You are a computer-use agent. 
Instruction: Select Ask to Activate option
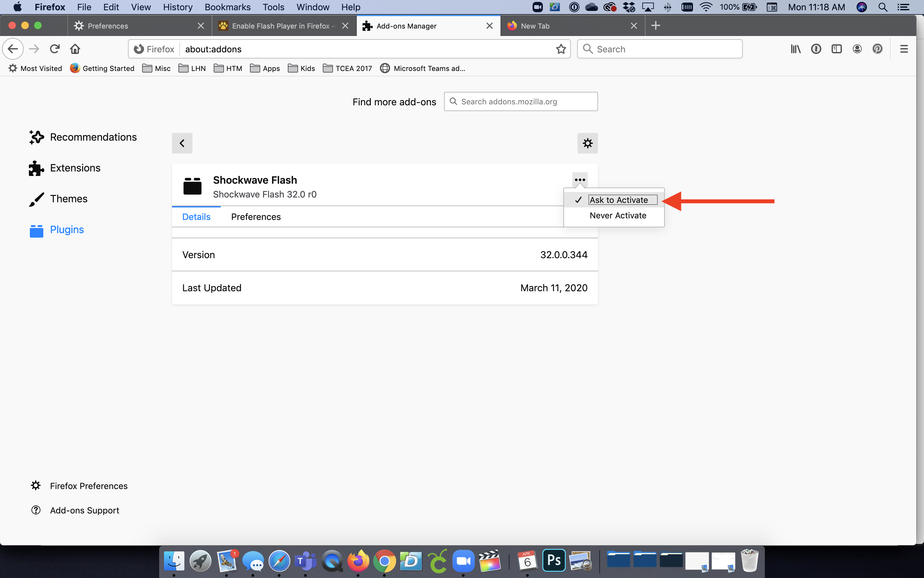[x=614, y=200]
